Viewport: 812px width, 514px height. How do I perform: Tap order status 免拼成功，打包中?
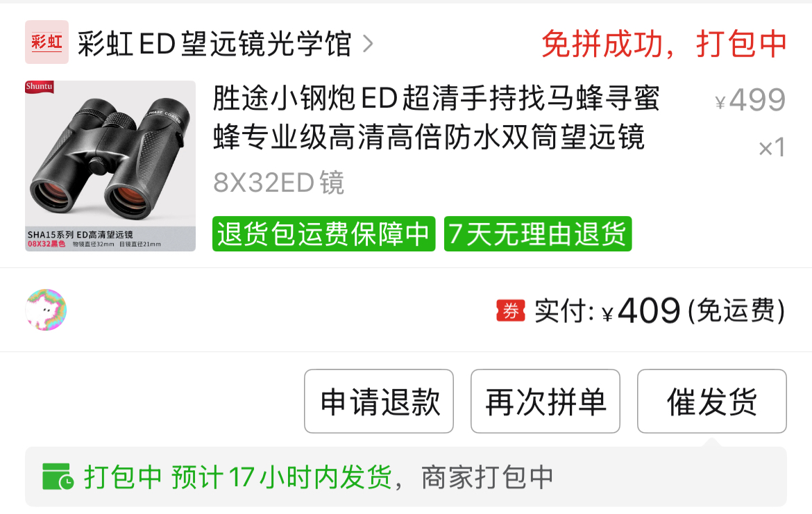click(x=664, y=44)
